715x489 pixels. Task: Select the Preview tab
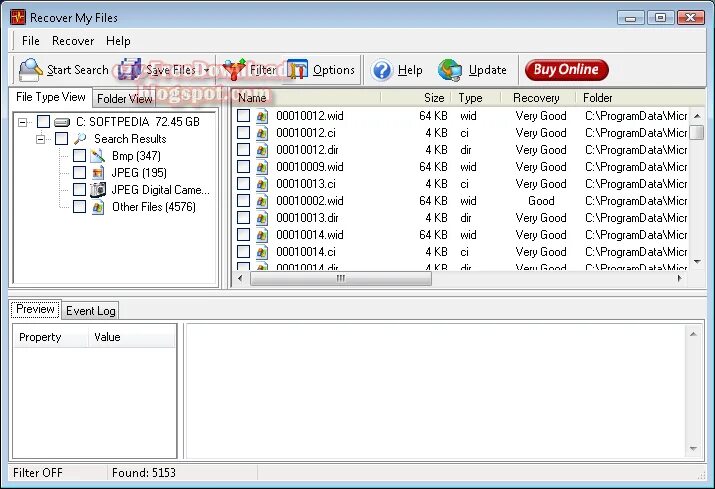point(35,309)
